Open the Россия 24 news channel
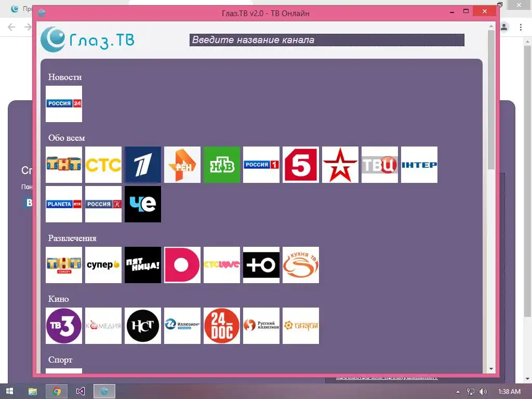Viewport: 532px width, 399px height. point(64,104)
